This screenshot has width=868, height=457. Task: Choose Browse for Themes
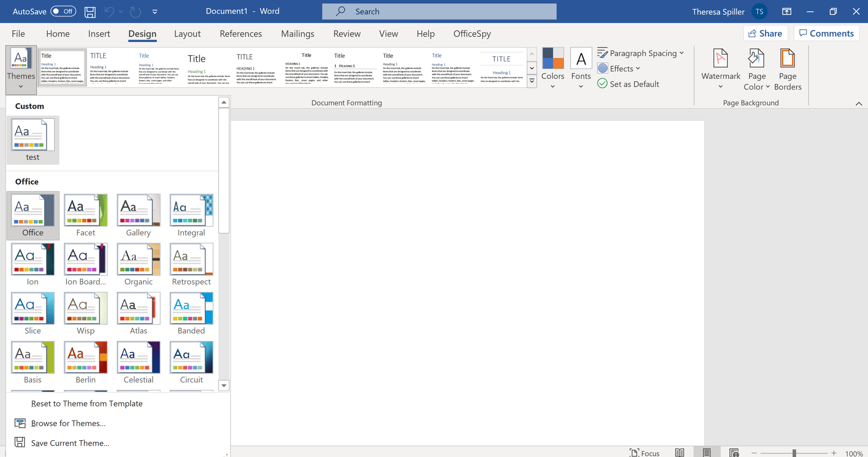[x=68, y=423]
